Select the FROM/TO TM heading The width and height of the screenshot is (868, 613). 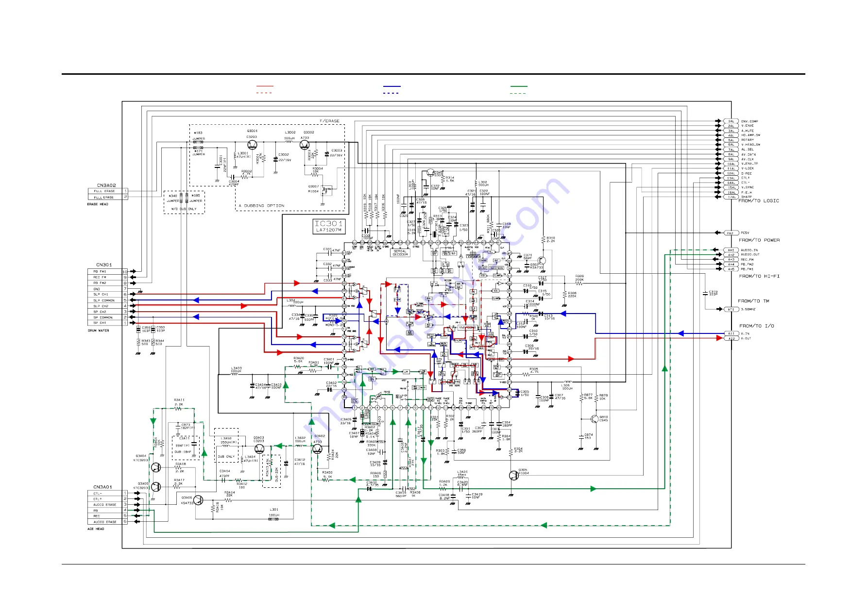753,301
